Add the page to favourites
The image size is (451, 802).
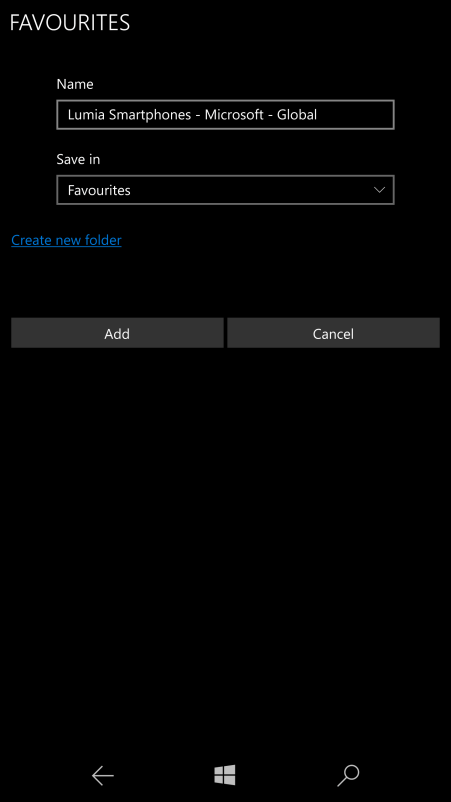[x=117, y=333]
